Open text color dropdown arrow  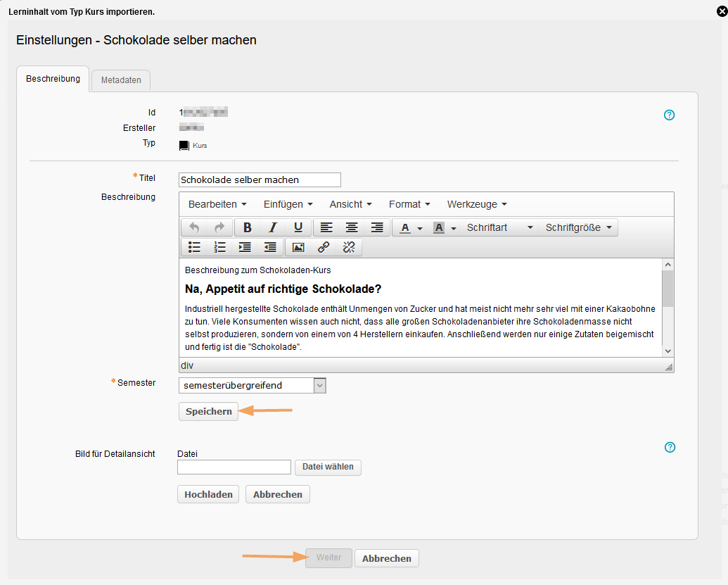[420, 228]
